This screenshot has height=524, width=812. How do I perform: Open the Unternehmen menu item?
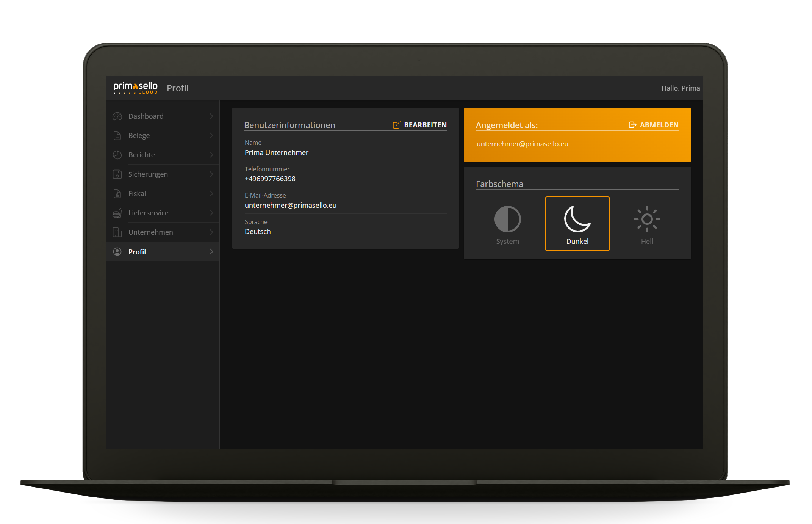click(x=151, y=232)
